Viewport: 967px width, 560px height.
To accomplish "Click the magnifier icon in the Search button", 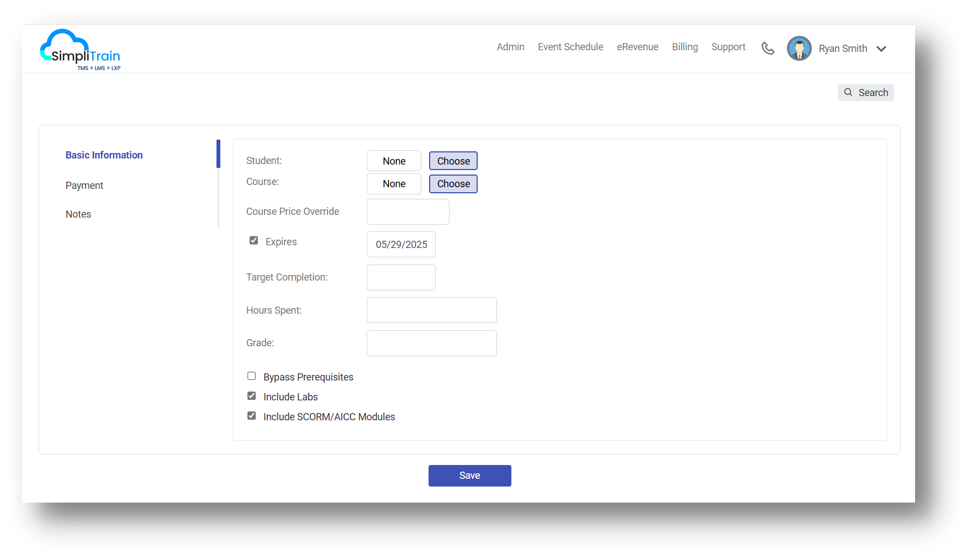I will 849,92.
